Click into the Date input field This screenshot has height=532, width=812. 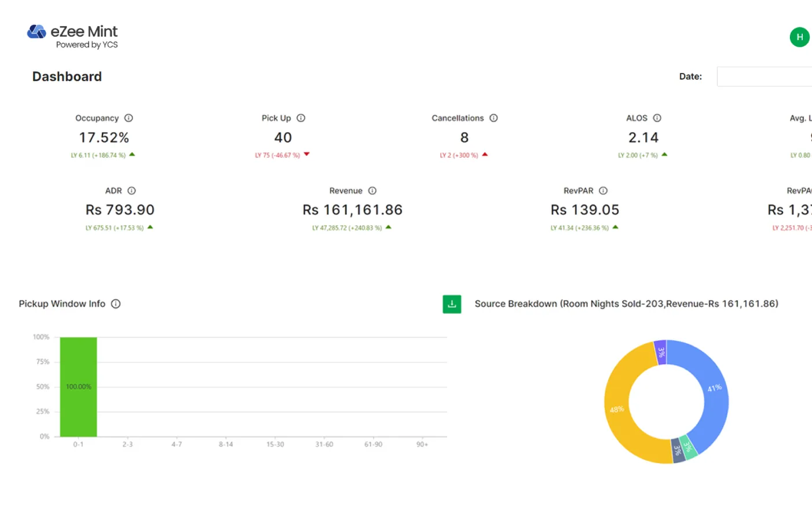[x=763, y=76]
